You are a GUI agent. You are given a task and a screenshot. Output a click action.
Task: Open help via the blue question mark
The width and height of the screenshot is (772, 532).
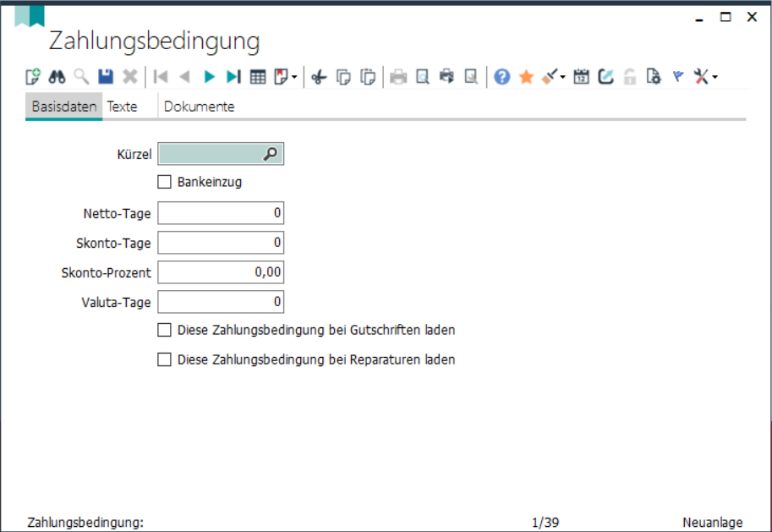click(x=501, y=77)
